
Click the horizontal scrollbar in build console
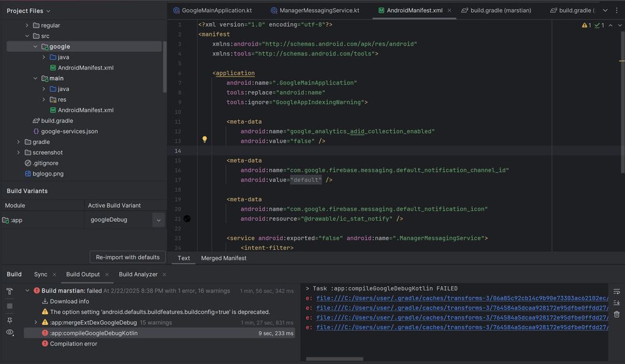pyautogui.click(x=334, y=359)
